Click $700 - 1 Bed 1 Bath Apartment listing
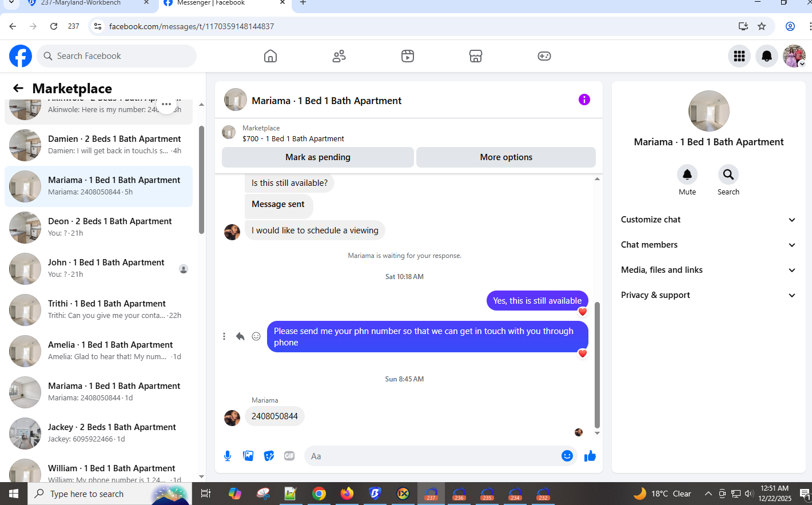 click(293, 138)
